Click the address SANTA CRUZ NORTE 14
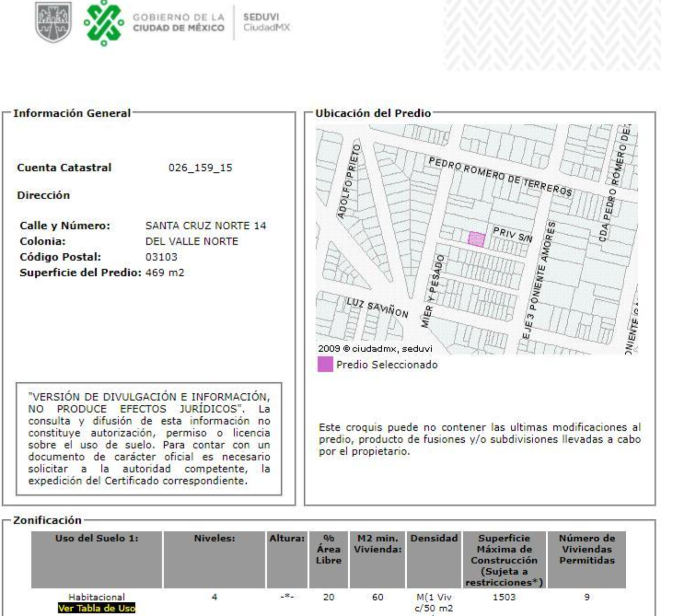Screen dimensions: 681x616 click(x=206, y=226)
